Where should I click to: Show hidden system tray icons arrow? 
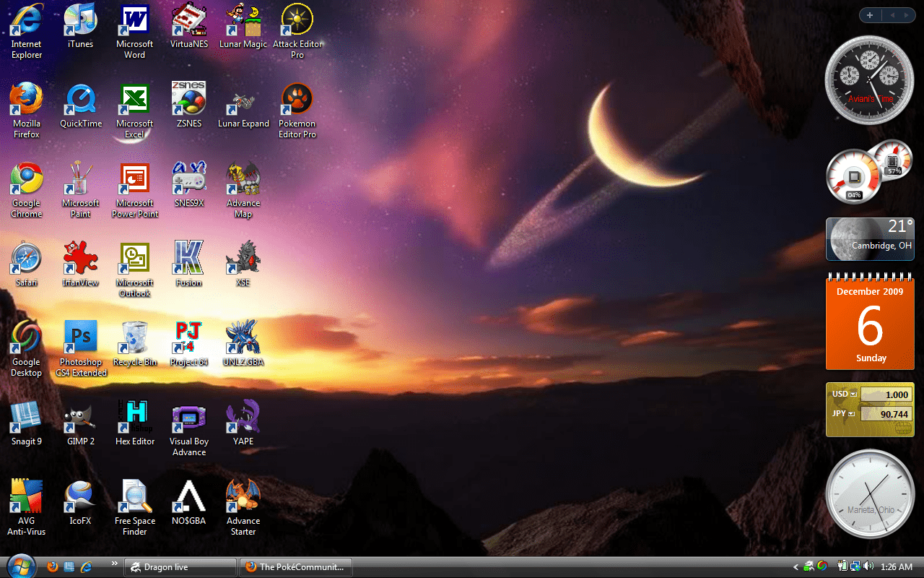(x=796, y=567)
